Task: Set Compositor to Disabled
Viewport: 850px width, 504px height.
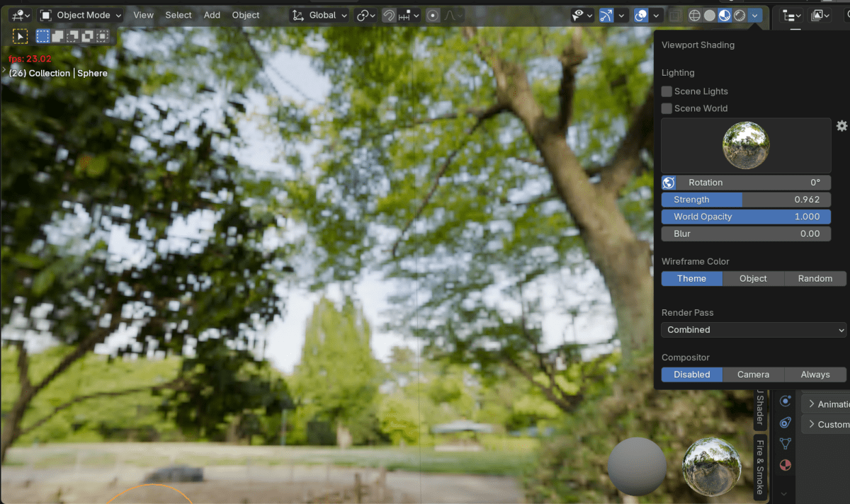Action: (x=692, y=374)
